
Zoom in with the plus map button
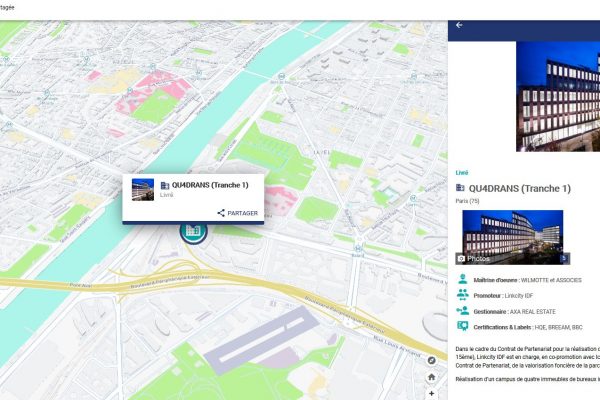[431, 393]
